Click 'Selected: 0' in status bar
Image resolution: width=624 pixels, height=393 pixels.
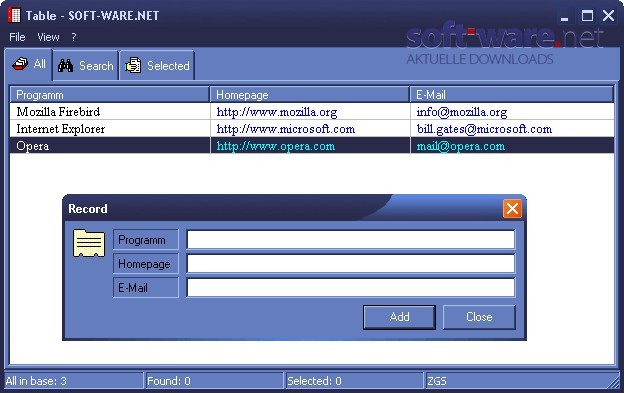click(x=314, y=381)
